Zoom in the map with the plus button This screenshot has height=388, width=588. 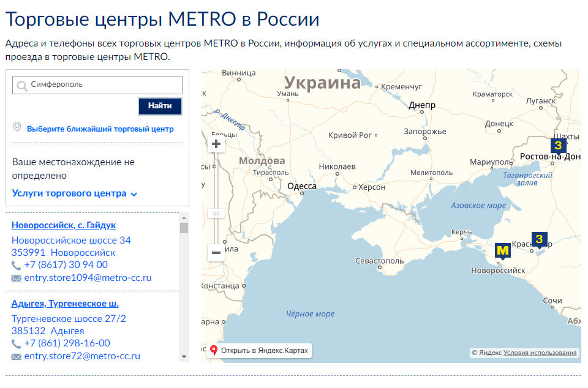point(216,144)
